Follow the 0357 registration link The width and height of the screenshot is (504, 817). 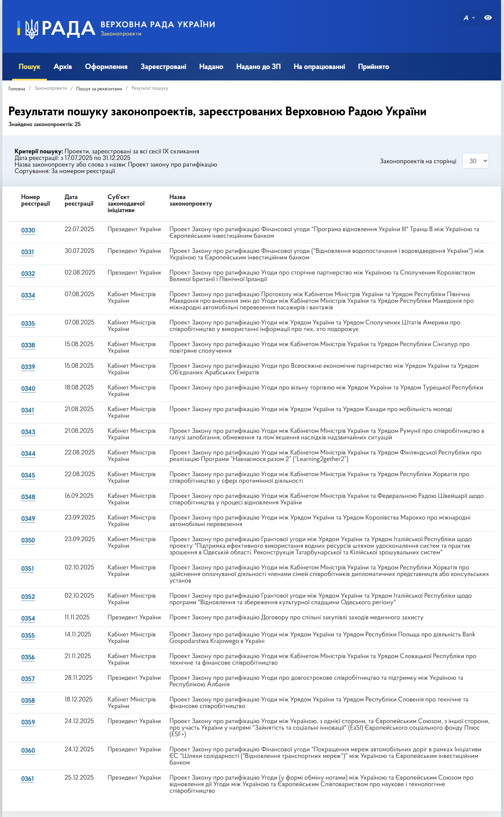tap(28, 679)
